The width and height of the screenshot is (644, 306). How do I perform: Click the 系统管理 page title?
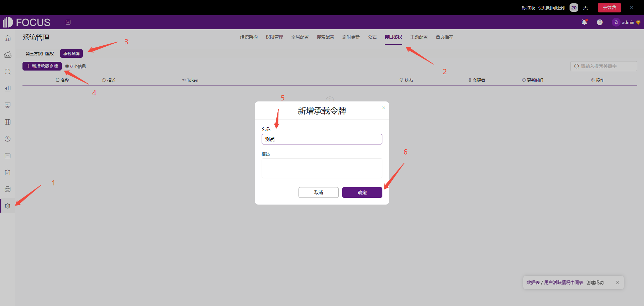coord(36,37)
